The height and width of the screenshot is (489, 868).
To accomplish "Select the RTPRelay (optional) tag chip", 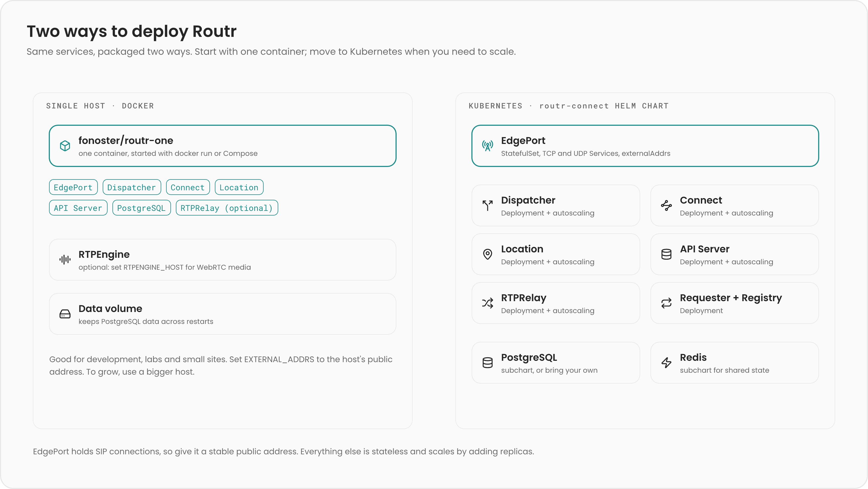I will pyautogui.click(x=227, y=208).
